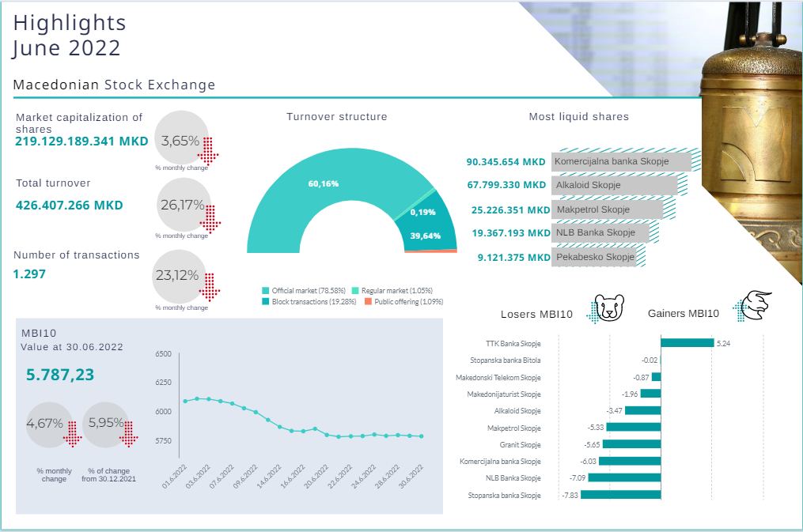Click the red down arrow beside 3,65%
The width and height of the screenshot is (803, 532).
(208, 148)
